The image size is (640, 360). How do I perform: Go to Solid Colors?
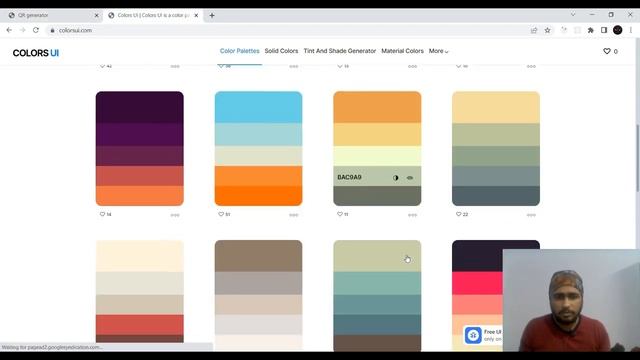coord(281,51)
